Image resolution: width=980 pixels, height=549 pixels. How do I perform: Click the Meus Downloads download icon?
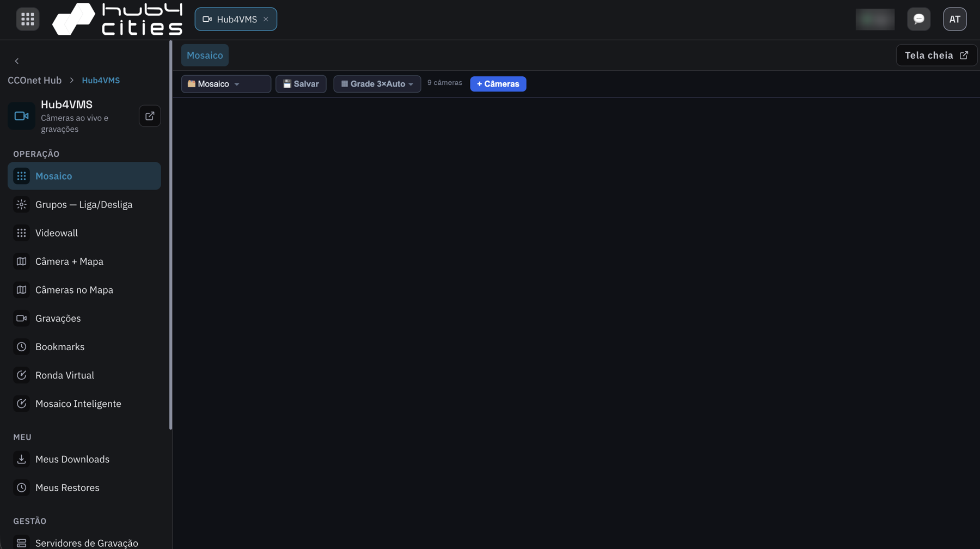tap(21, 460)
